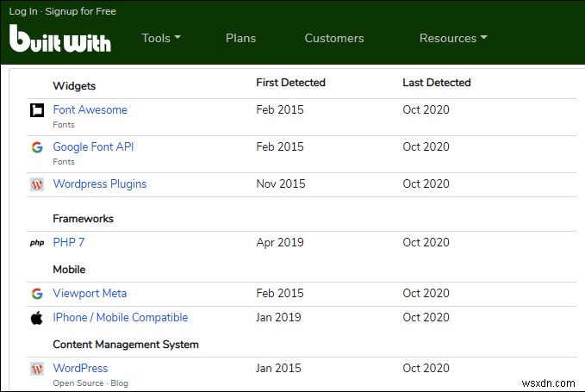This screenshot has height=392, width=585.
Task: Go to the Customers page
Action: coord(334,38)
